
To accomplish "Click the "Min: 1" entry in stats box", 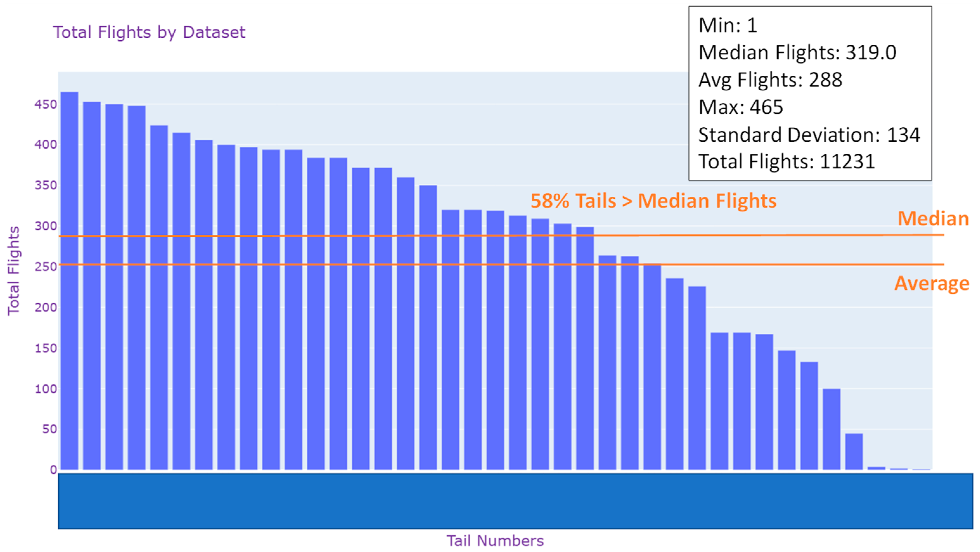I will 728,25.
